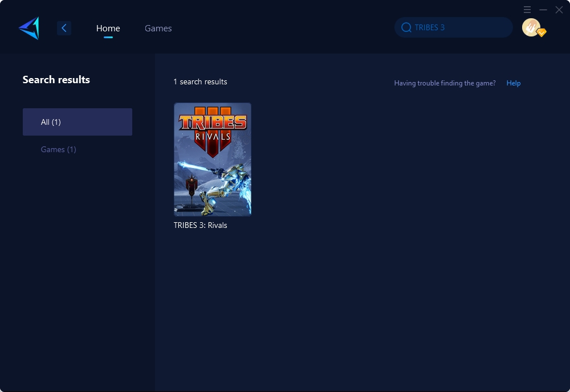Screen dimensions: 570x392
Task: Open the Help link
Action: click(x=514, y=83)
